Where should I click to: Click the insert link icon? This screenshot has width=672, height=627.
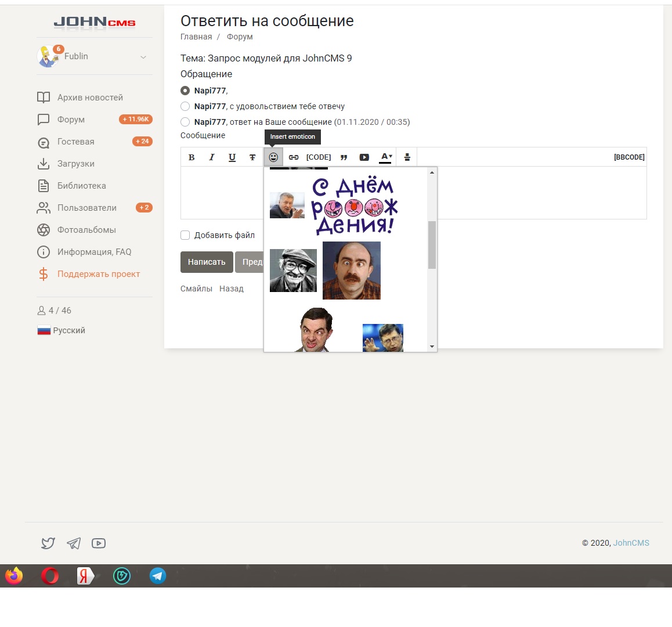click(x=294, y=157)
